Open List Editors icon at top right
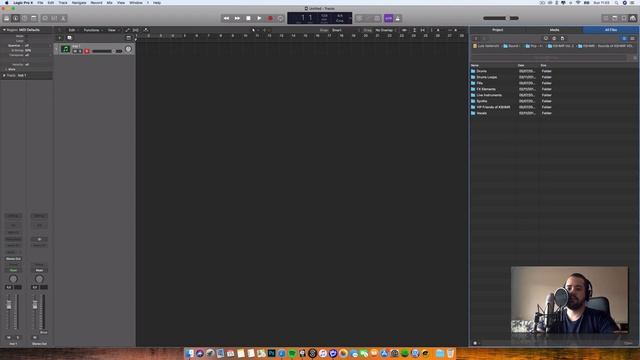 click(x=606, y=18)
